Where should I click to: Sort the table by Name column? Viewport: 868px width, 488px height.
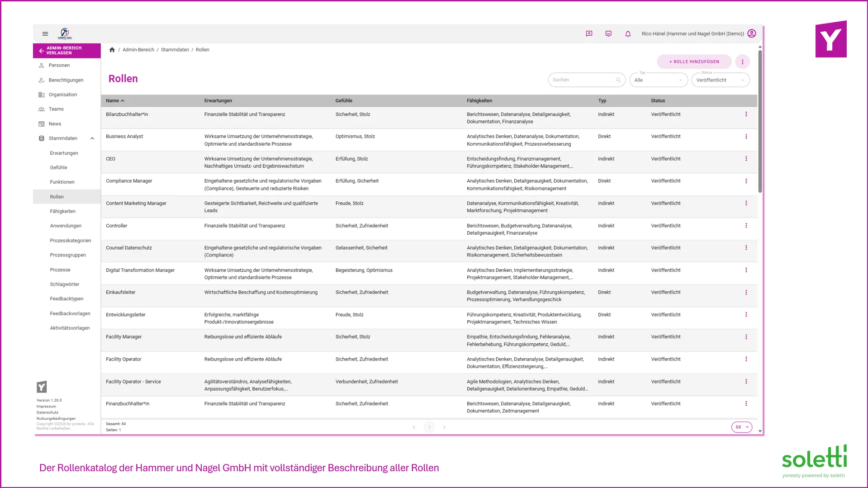tap(115, 101)
